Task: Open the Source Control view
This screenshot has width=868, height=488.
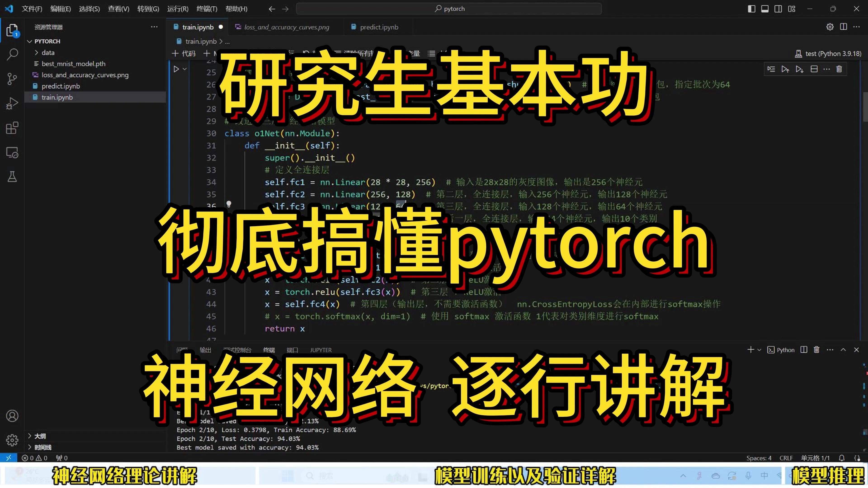Action: 12,79
